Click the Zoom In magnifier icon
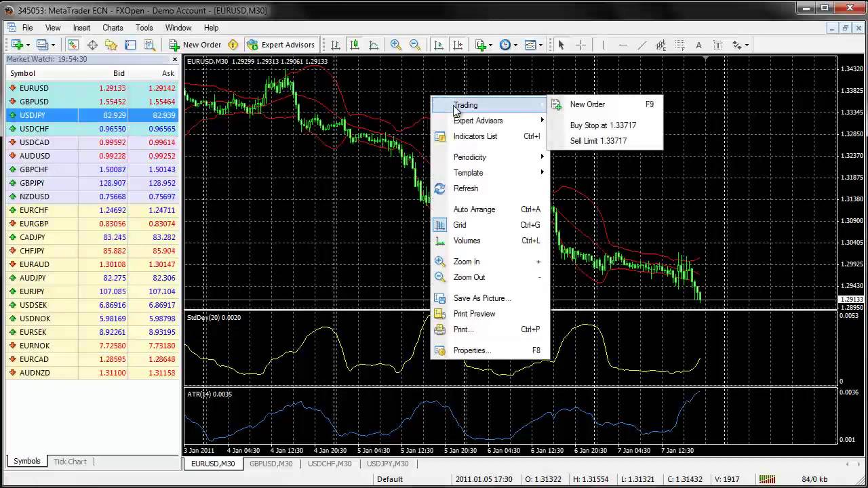 pyautogui.click(x=396, y=45)
